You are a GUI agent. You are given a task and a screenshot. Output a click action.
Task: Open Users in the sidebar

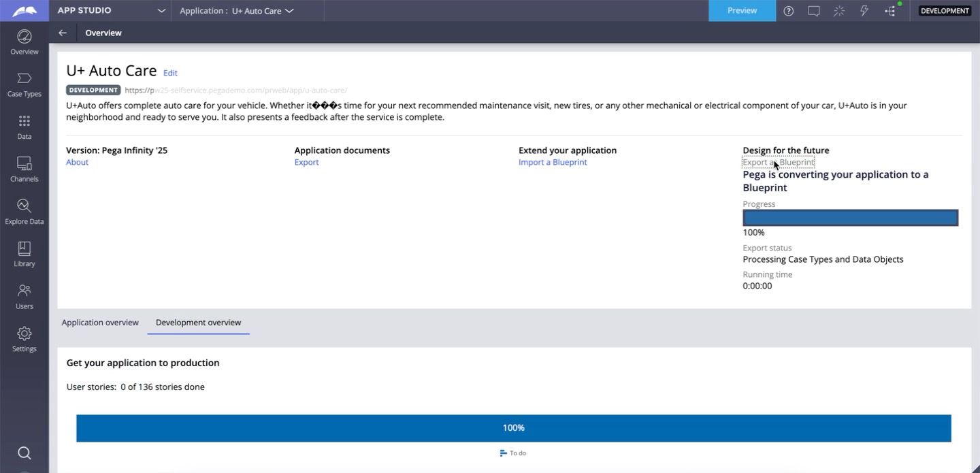(24, 297)
